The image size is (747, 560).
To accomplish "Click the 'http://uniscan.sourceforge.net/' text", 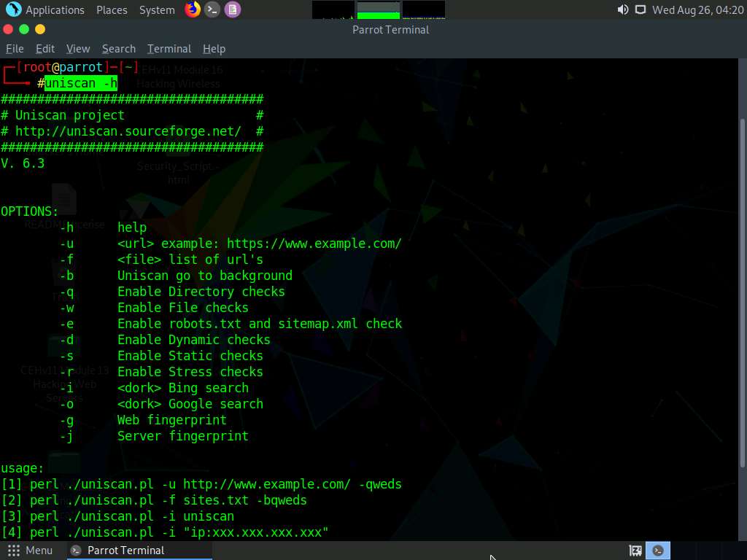I will coord(128,131).
